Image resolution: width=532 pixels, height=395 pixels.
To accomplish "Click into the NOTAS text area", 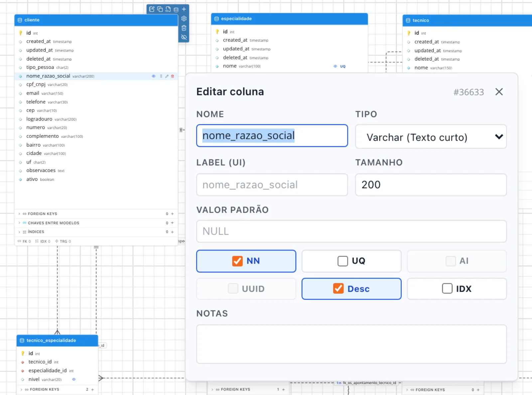I will pyautogui.click(x=351, y=344).
